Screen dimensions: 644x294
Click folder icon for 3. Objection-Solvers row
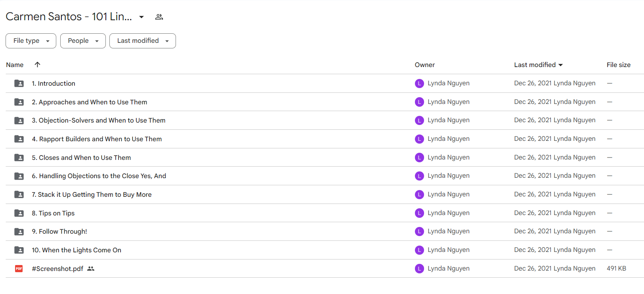point(19,120)
